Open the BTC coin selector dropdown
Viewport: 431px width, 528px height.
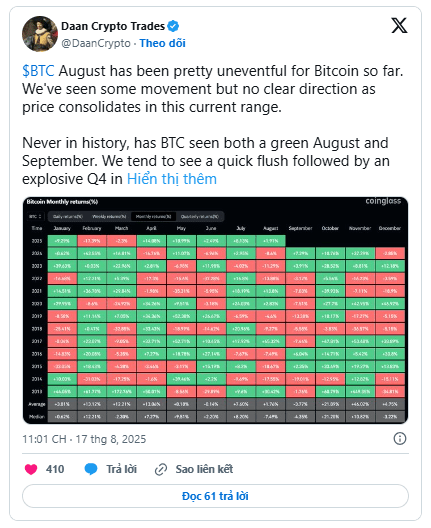coord(35,217)
